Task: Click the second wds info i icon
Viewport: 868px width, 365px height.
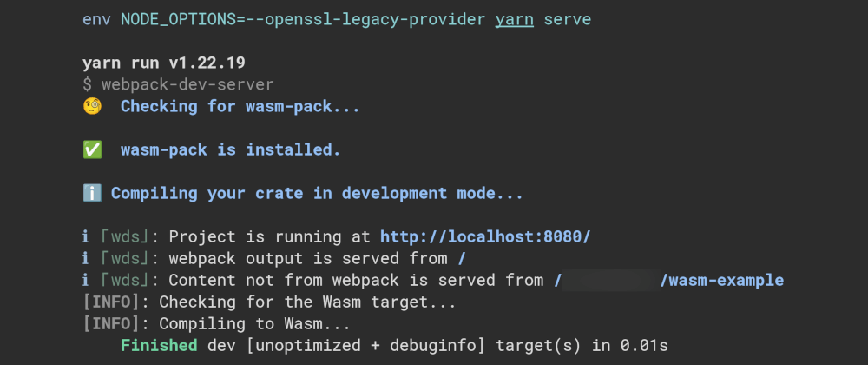Action: coord(85,259)
